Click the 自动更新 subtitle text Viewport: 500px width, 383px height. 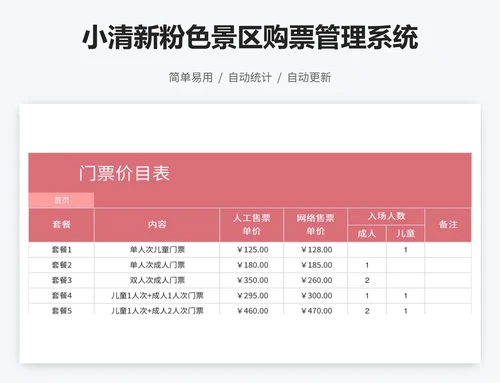pos(309,77)
